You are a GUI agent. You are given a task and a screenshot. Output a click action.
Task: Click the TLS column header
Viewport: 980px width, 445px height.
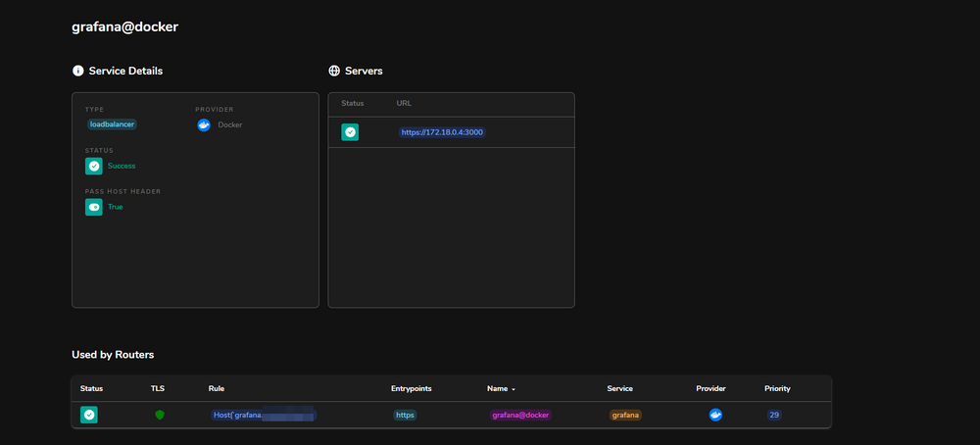point(158,389)
